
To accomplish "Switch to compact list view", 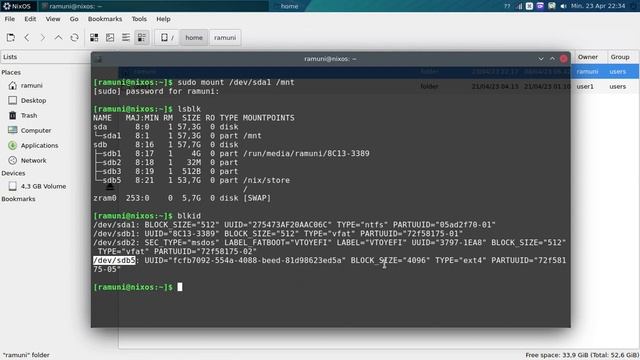I will click(126, 38).
